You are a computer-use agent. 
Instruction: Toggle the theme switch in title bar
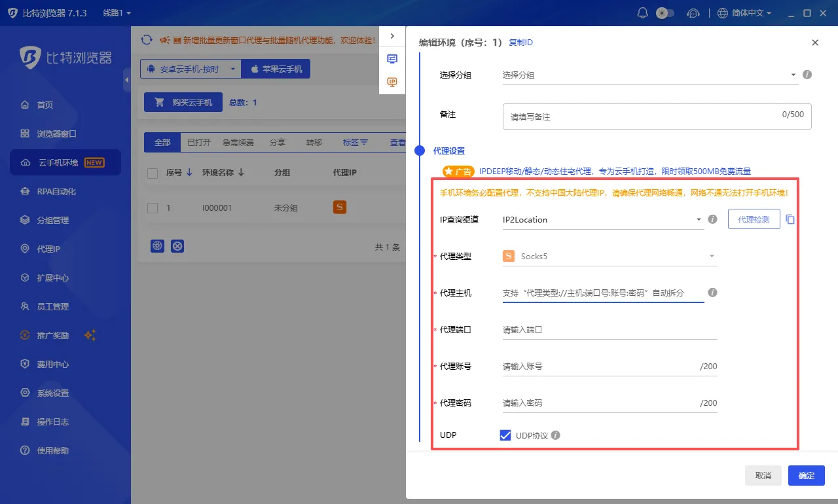665,13
